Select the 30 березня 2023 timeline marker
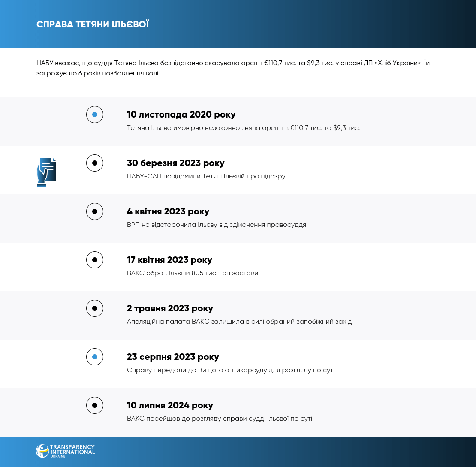The width and height of the screenshot is (476, 467). tap(95, 163)
